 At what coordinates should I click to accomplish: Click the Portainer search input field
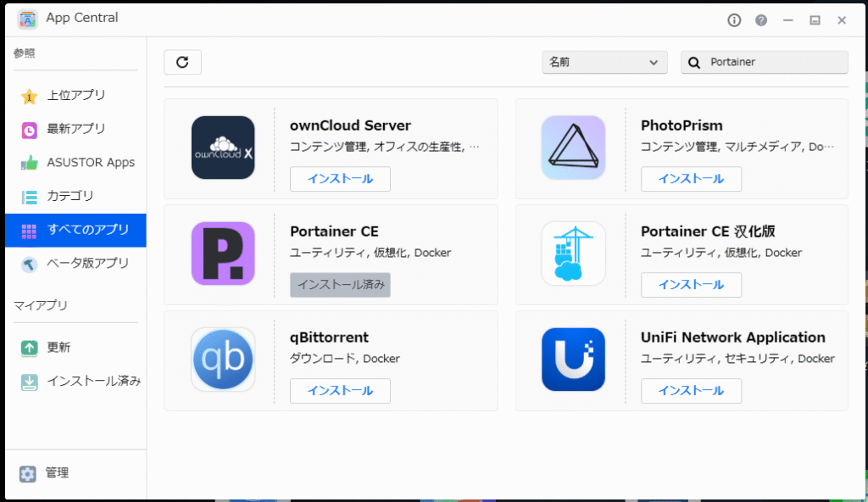[773, 62]
